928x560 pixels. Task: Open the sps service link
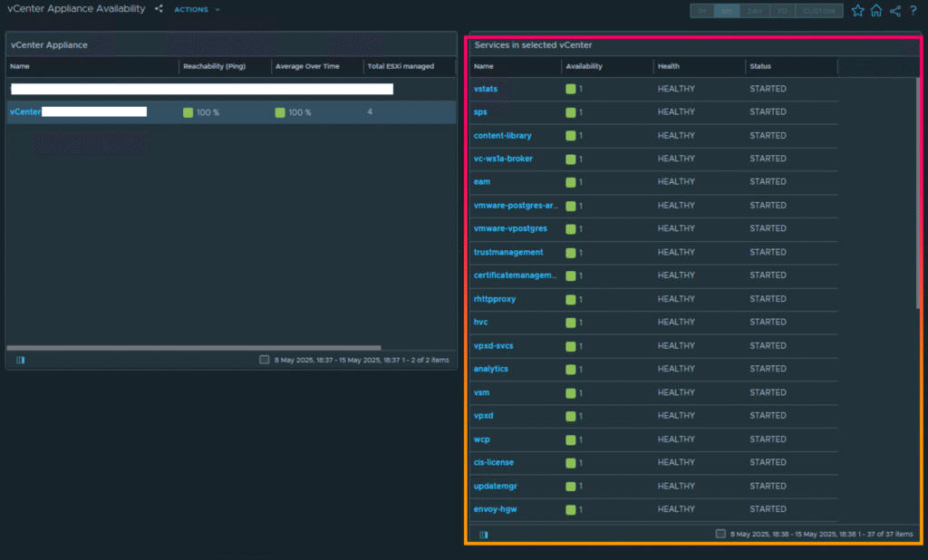tap(480, 111)
